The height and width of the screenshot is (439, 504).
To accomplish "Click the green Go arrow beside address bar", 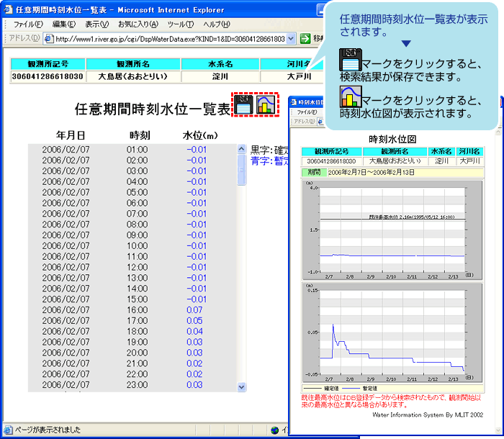I will pyautogui.click(x=305, y=38).
